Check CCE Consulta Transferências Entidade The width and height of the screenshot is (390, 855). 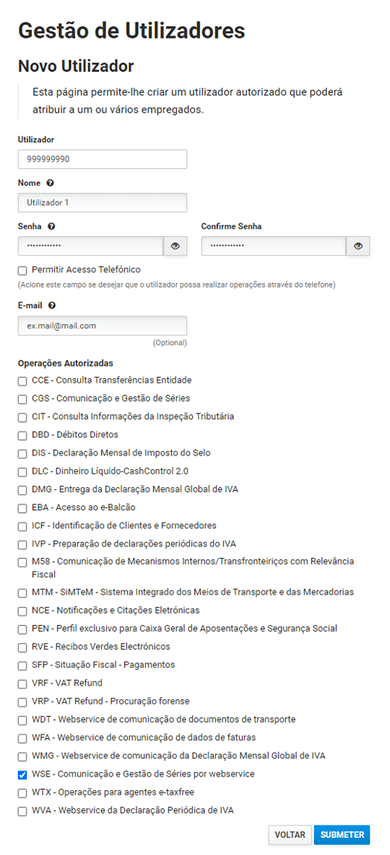tap(22, 381)
